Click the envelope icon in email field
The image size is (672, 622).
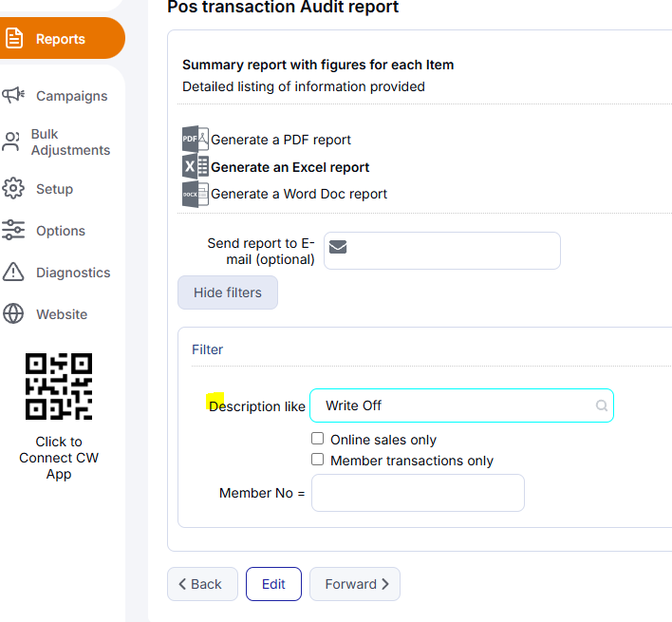338,247
